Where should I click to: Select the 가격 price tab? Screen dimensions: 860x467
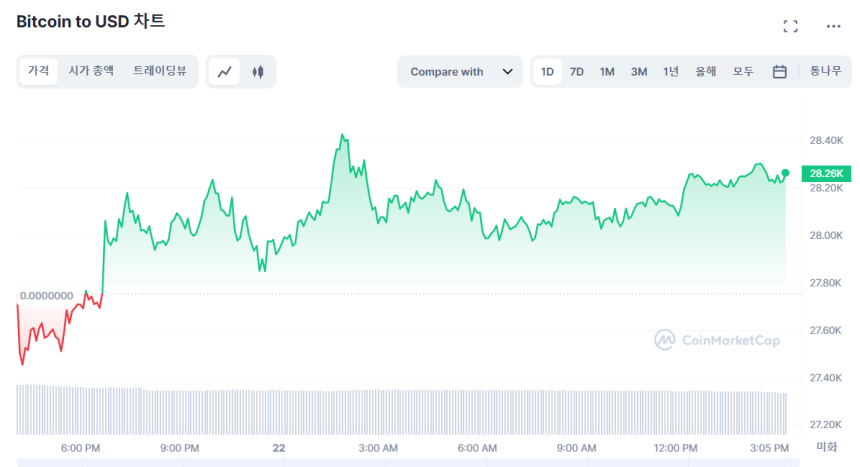[x=38, y=72]
